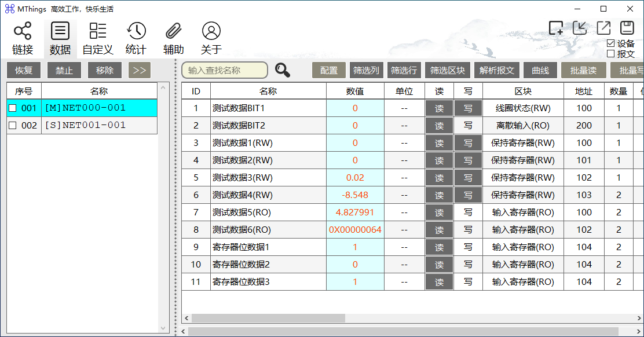Screen dimensions: 644x337
Task: Tick checkbox for device 001 NET000-001
Action: (13, 108)
